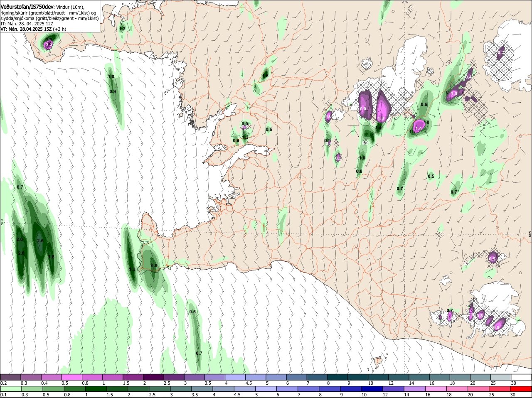The height and width of the screenshot is (398, 532).
Task: Select the dark teal 8 swatch in the upper legend
Action: pyautogui.click(x=337, y=377)
